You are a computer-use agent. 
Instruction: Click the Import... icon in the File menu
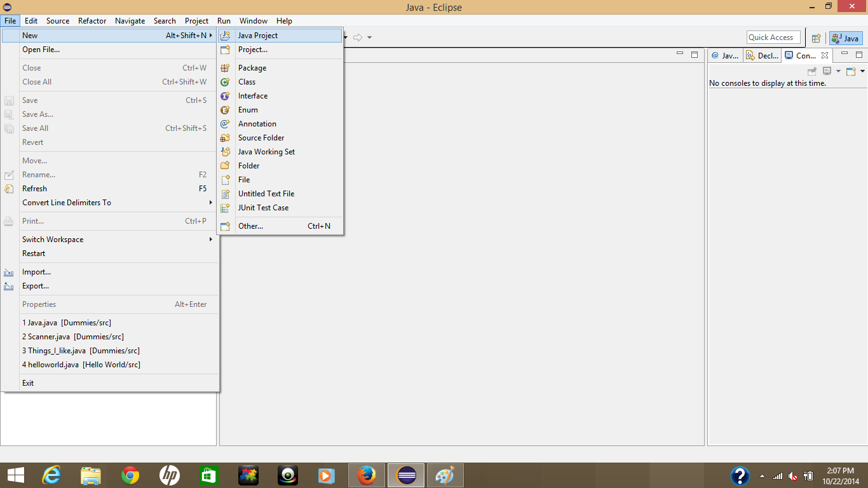pyautogui.click(x=9, y=272)
